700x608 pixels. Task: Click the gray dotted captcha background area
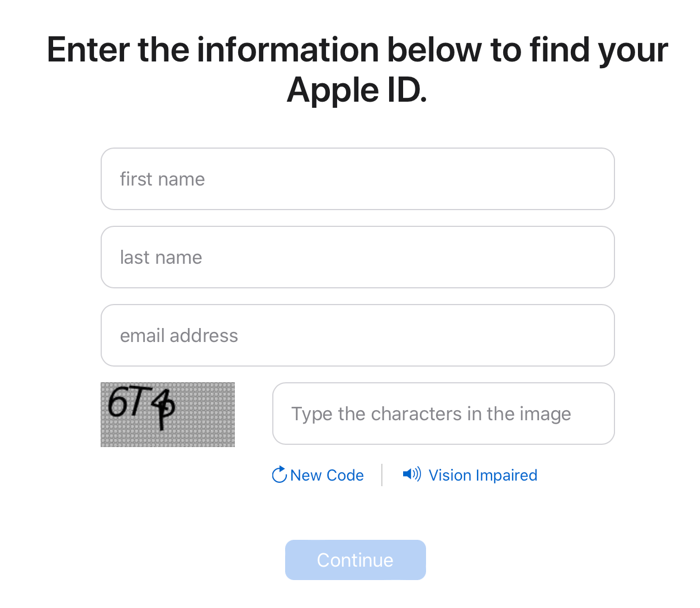[x=207, y=416]
